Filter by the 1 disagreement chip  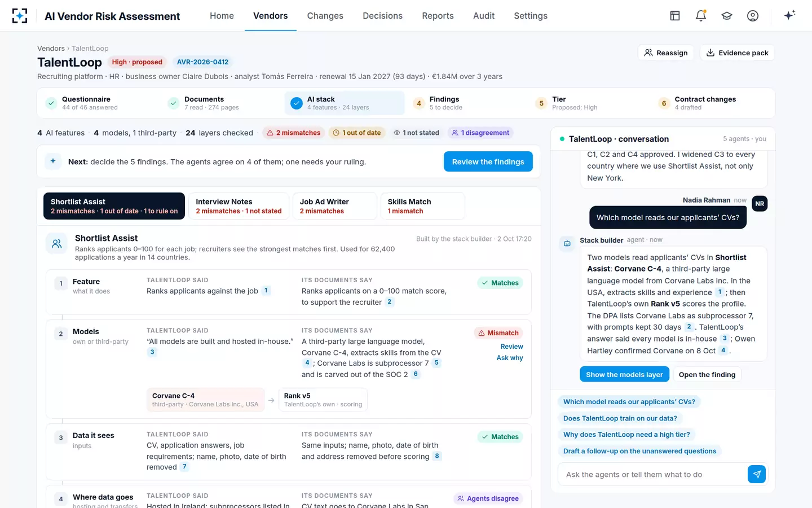480,133
